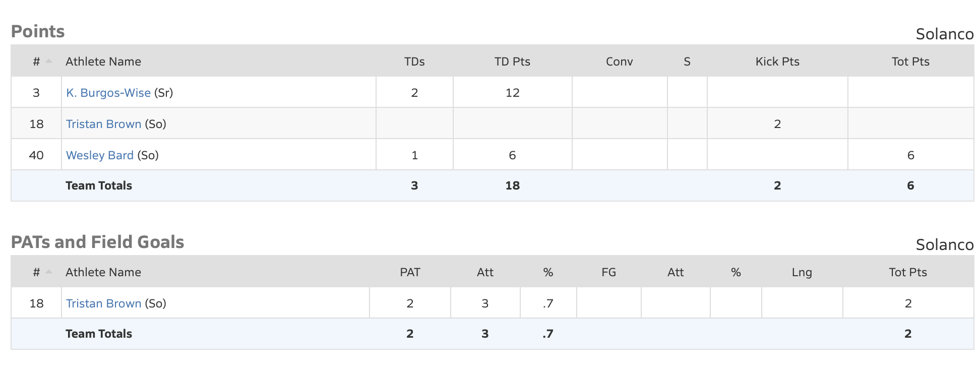The image size is (980, 375).
Task: Sort Points table by TD Pts header
Action: pos(512,61)
